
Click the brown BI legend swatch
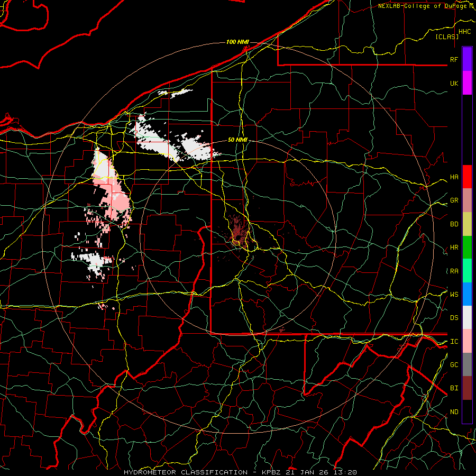[467, 388]
